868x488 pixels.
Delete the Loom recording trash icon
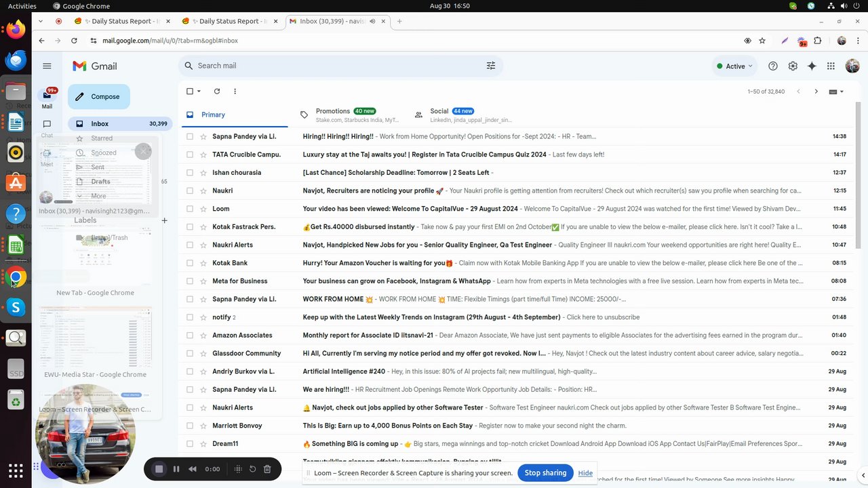tap(267, 469)
